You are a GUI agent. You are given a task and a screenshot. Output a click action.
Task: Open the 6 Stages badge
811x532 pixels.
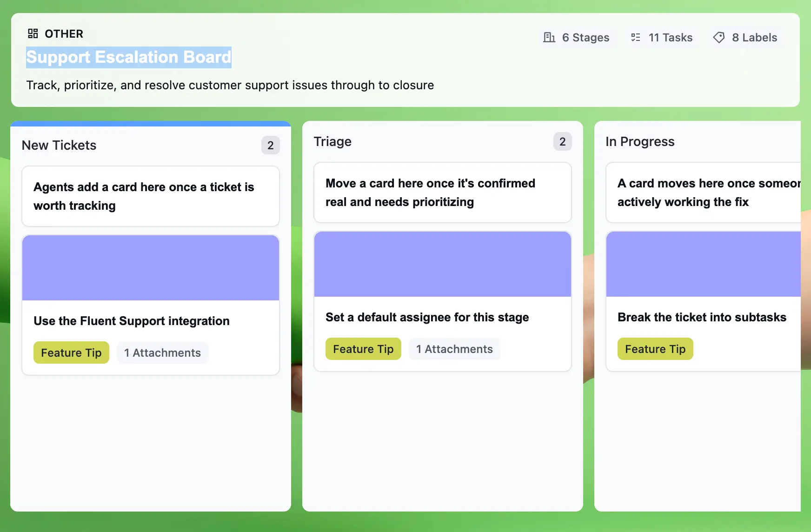[x=577, y=37]
